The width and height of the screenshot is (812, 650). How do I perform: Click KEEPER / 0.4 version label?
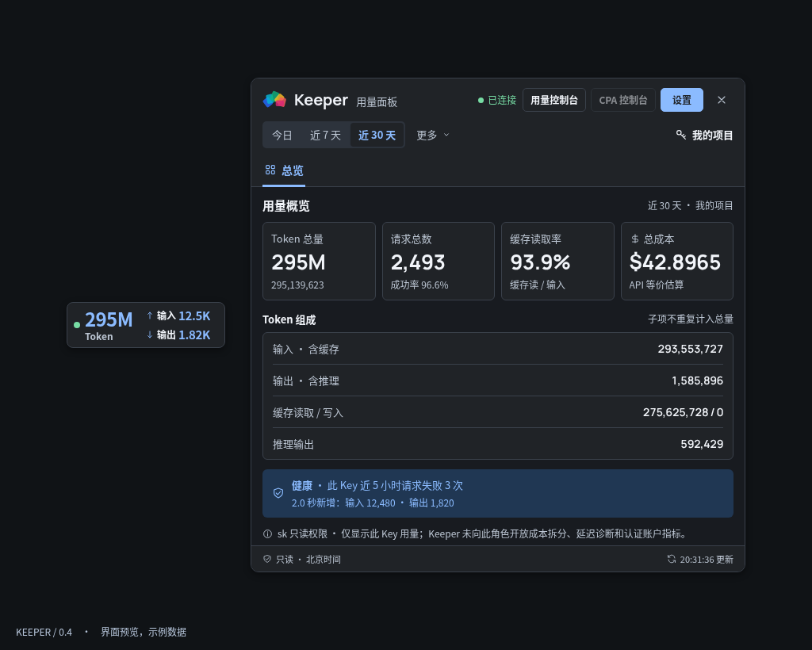tap(44, 632)
